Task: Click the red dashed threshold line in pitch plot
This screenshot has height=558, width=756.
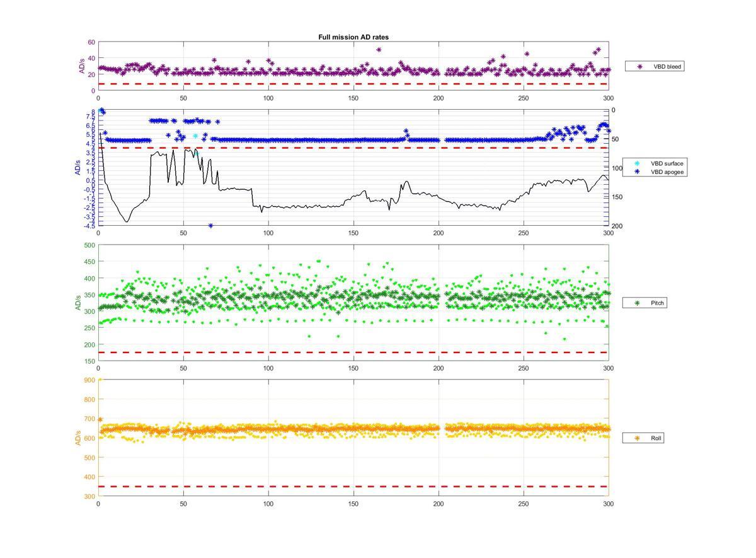Action: pyautogui.click(x=353, y=352)
